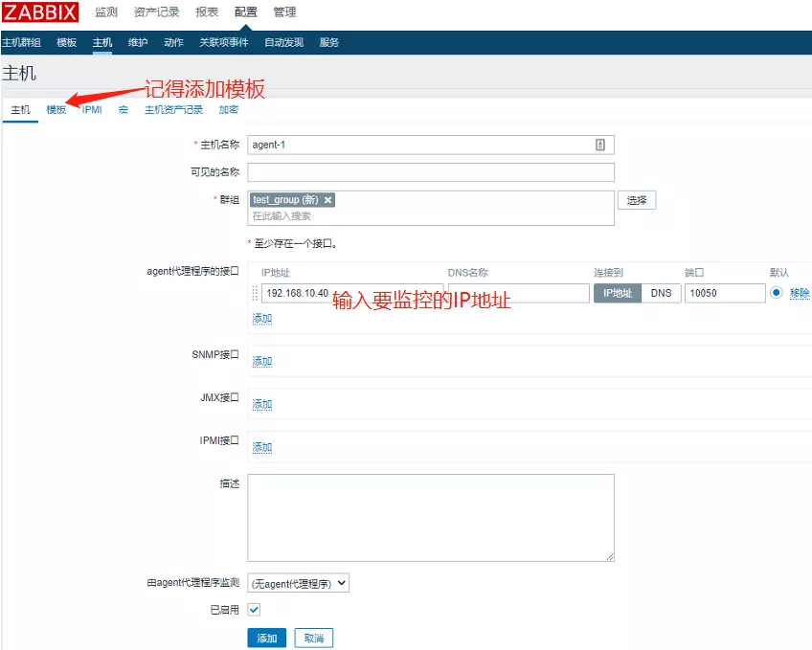The width and height of the screenshot is (812, 650).
Task: Open the 配置 top menu
Action: point(246,12)
